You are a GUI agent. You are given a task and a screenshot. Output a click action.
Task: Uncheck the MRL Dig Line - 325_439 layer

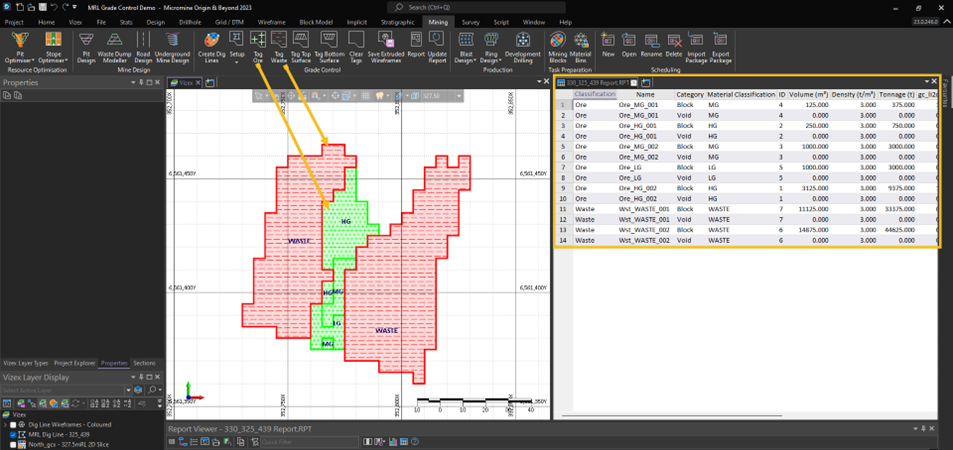[x=13, y=434]
